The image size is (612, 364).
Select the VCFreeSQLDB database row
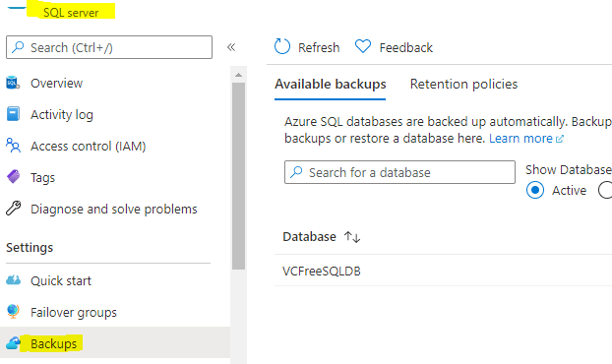(x=443, y=271)
